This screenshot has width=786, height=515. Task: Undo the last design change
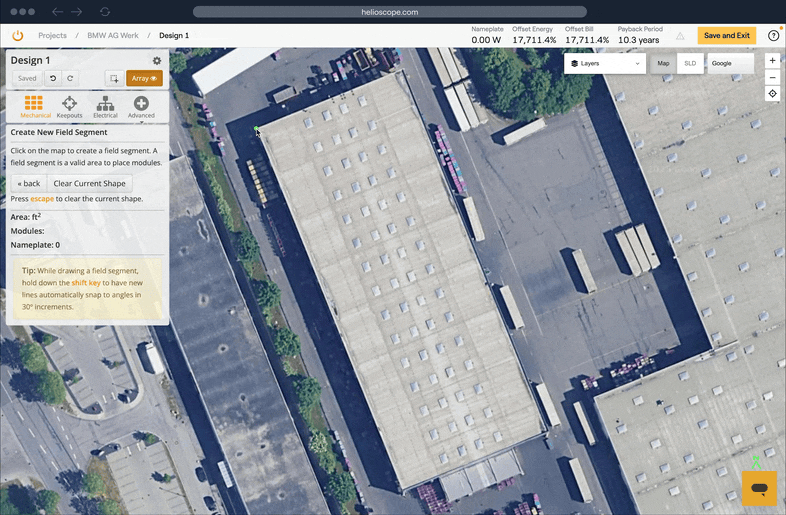pos(53,78)
